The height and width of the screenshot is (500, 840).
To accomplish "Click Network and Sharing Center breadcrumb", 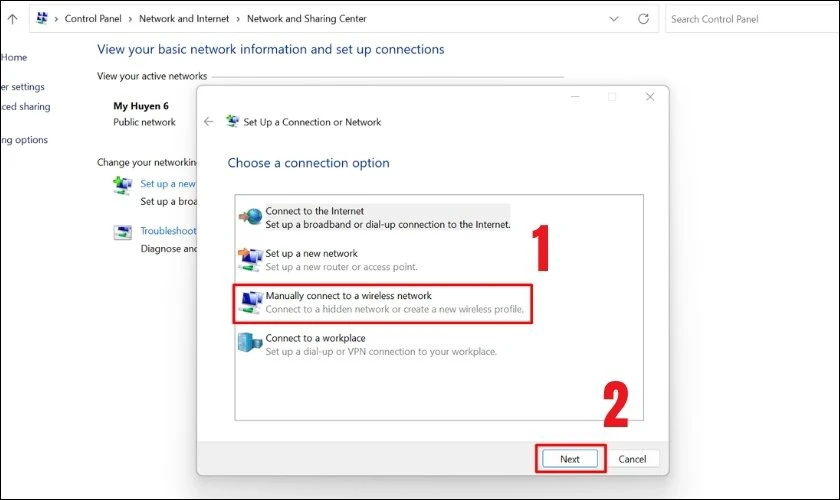I will pos(306,19).
